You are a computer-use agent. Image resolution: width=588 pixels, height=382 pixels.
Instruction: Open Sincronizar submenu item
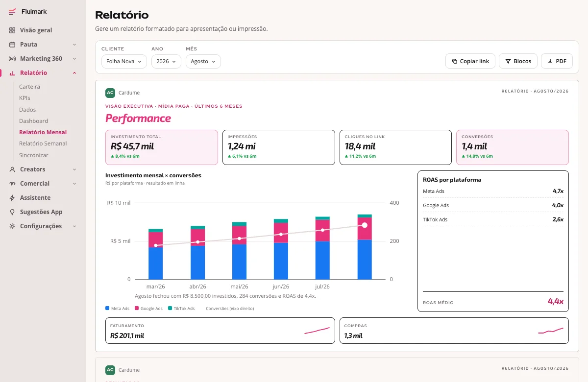(x=34, y=155)
